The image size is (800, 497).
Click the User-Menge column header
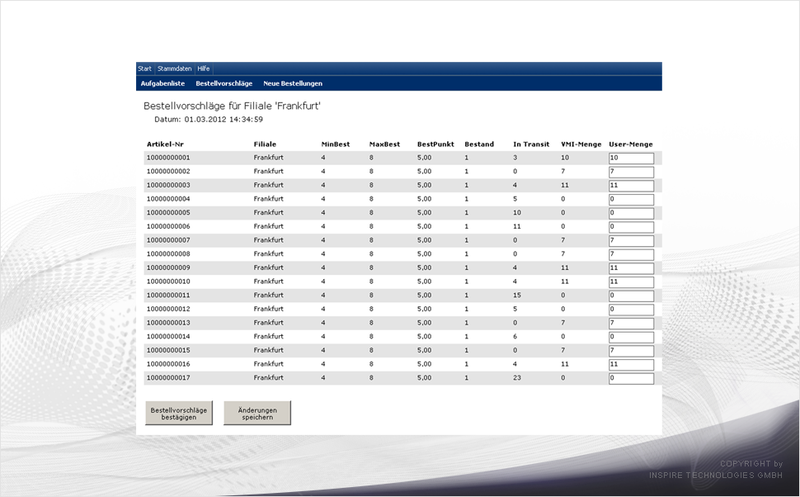tap(631, 144)
